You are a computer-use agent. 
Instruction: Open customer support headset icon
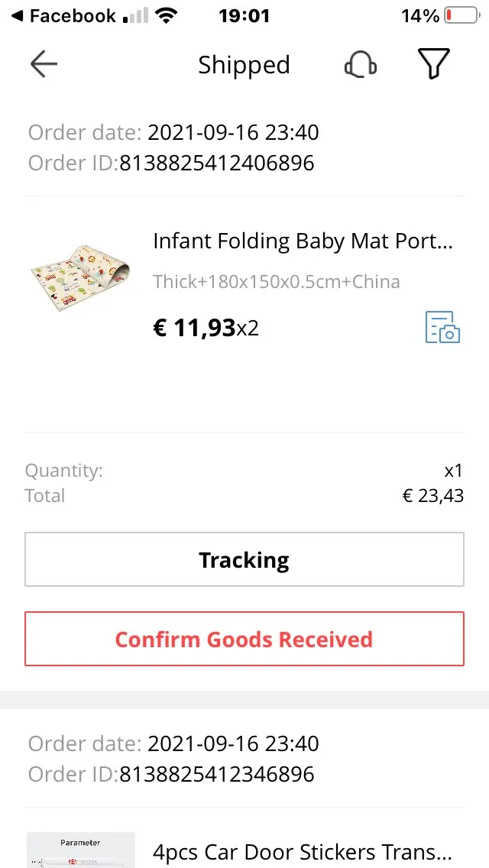pyautogui.click(x=361, y=65)
